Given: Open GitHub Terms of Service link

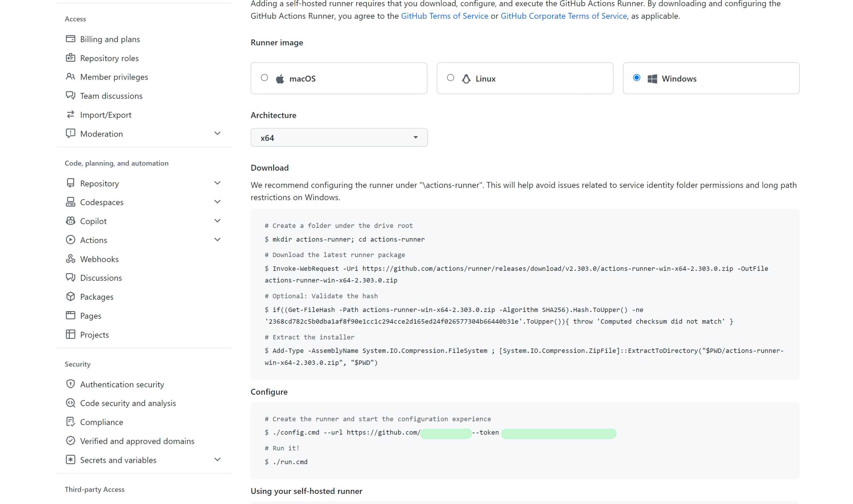Looking at the screenshot, I should pos(444,16).
